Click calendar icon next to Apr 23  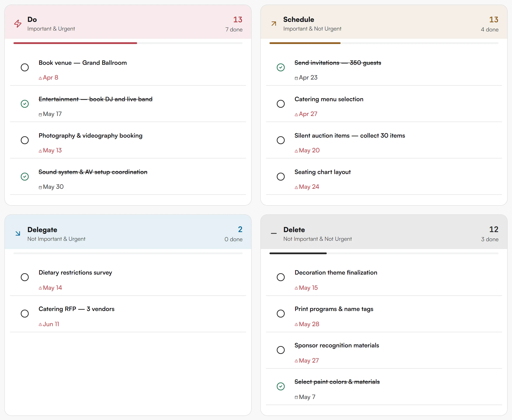pyautogui.click(x=296, y=78)
